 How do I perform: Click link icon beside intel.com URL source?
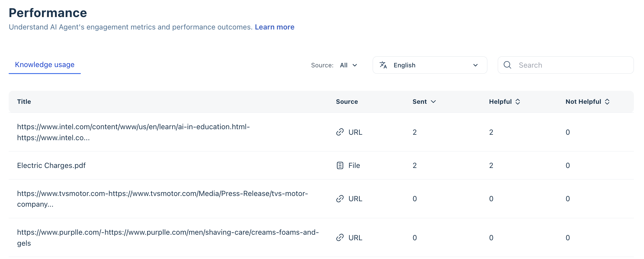(340, 132)
